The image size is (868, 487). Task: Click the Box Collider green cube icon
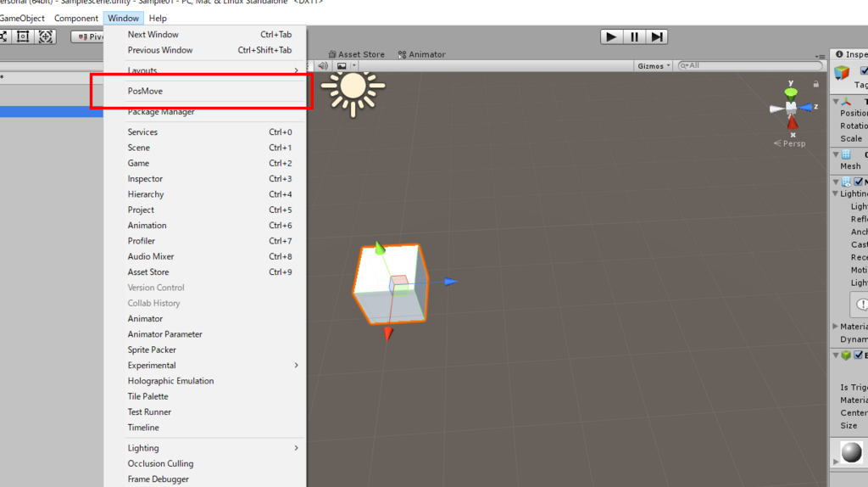point(847,355)
